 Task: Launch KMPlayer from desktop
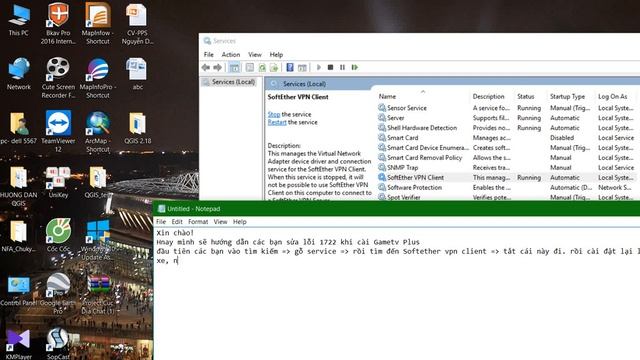click(x=18, y=344)
